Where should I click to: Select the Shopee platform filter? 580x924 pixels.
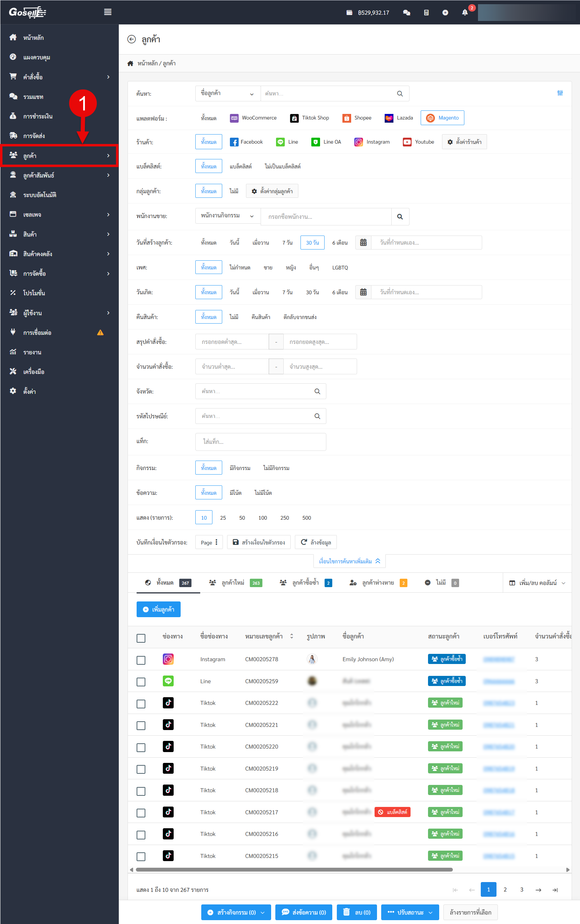(357, 118)
